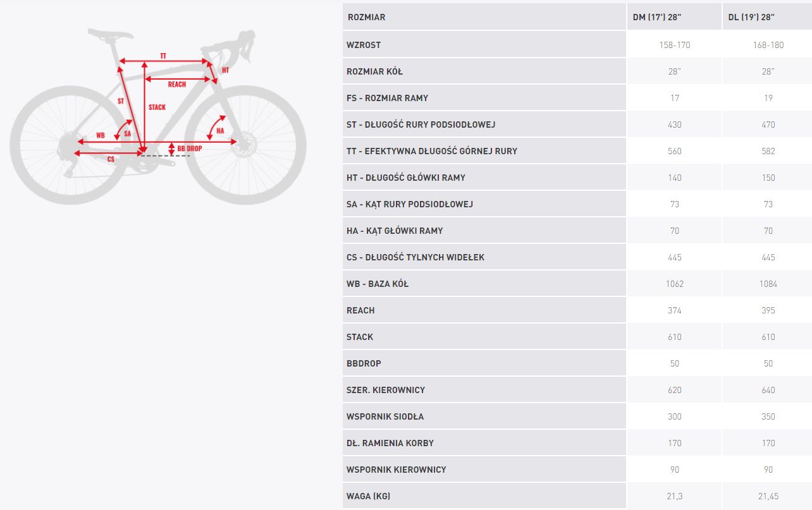Screen dimensions: 812x510
Task: Click the REACH value 374 cell
Action: [x=674, y=310]
